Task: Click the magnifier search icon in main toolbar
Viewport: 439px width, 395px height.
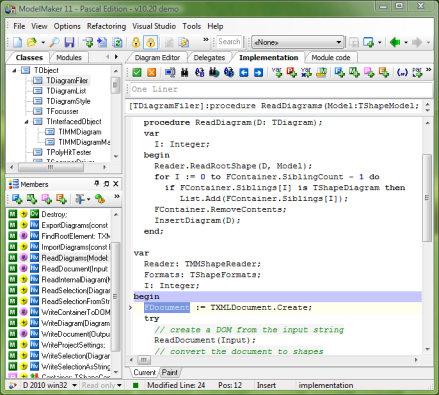Action: tap(55, 42)
